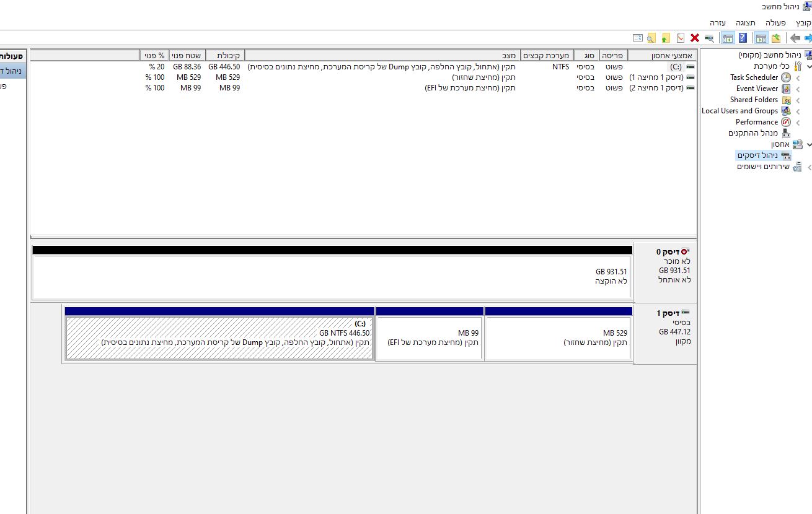Click the folder search magnifier toolbar icon
Image resolution: width=812 pixels, height=514 pixels.
point(651,38)
